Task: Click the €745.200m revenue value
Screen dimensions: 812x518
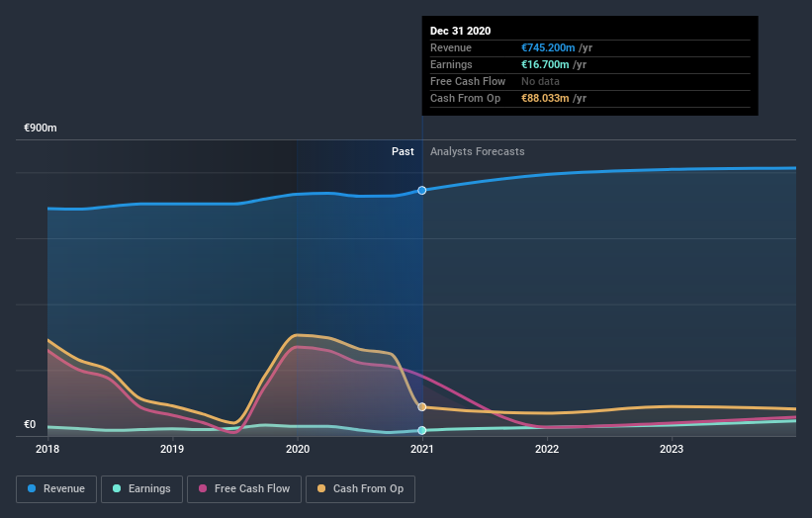Action: pos(548,47)
